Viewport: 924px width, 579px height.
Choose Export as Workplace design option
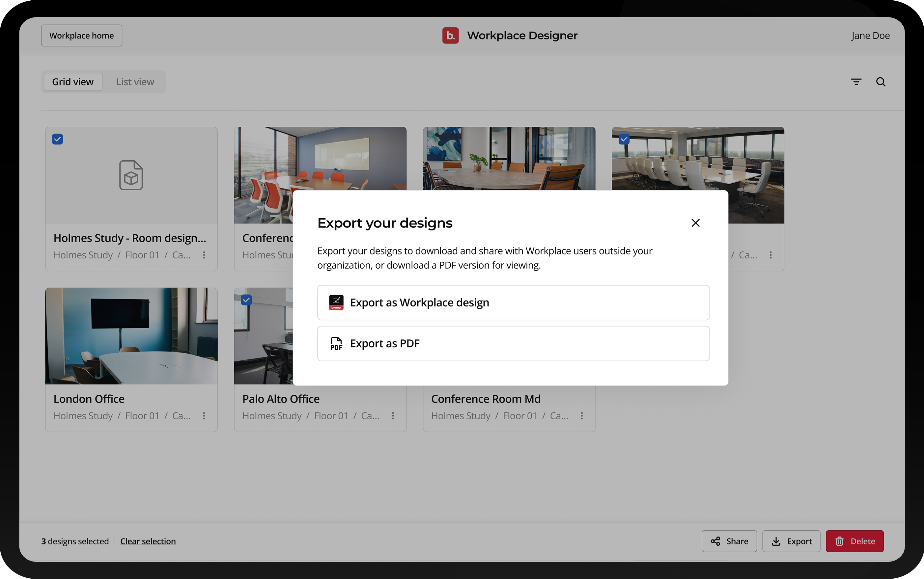coord(513,303)
